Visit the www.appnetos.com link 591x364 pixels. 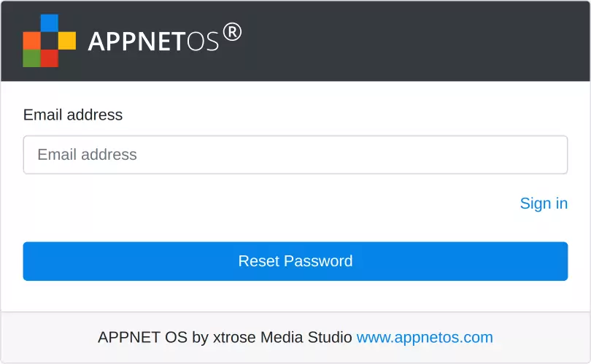point(425,338)
